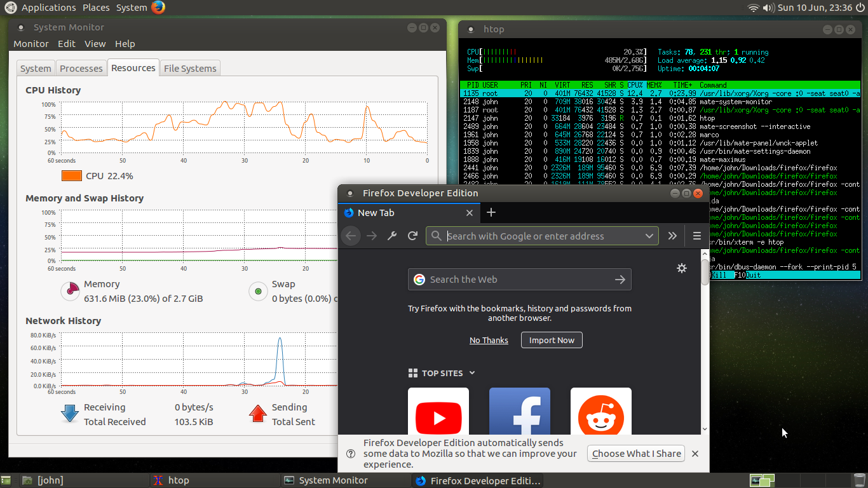The height and width of the screenshot is (488, 868).
Task: Launch Firefox from the top panel icon
Action: coord(158,8)
